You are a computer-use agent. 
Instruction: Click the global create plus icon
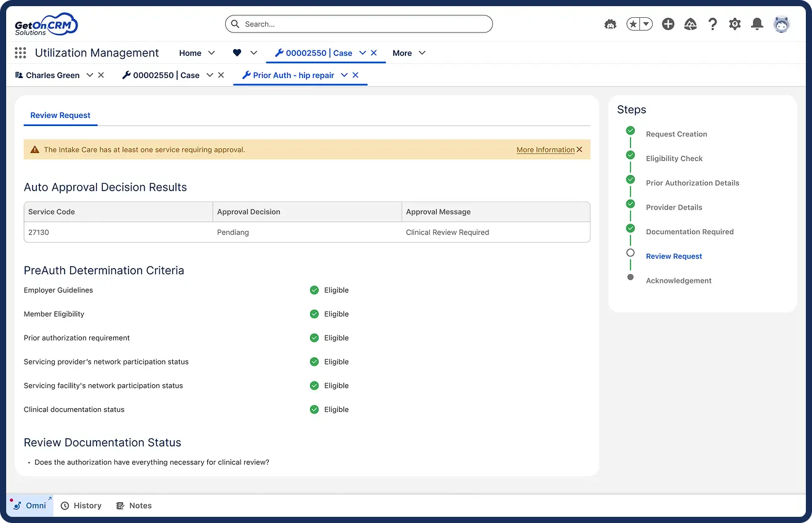(x=668, y=24)
